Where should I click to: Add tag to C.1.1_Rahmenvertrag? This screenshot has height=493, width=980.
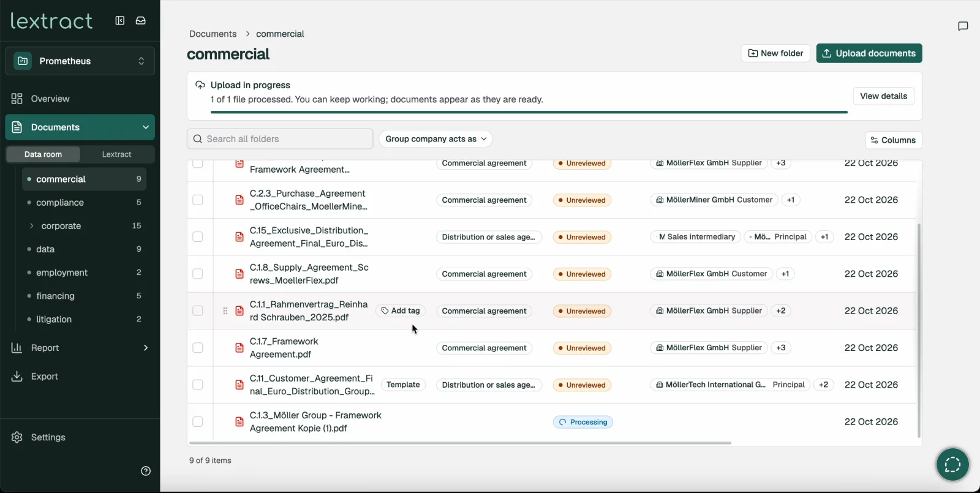pos(401,311)
